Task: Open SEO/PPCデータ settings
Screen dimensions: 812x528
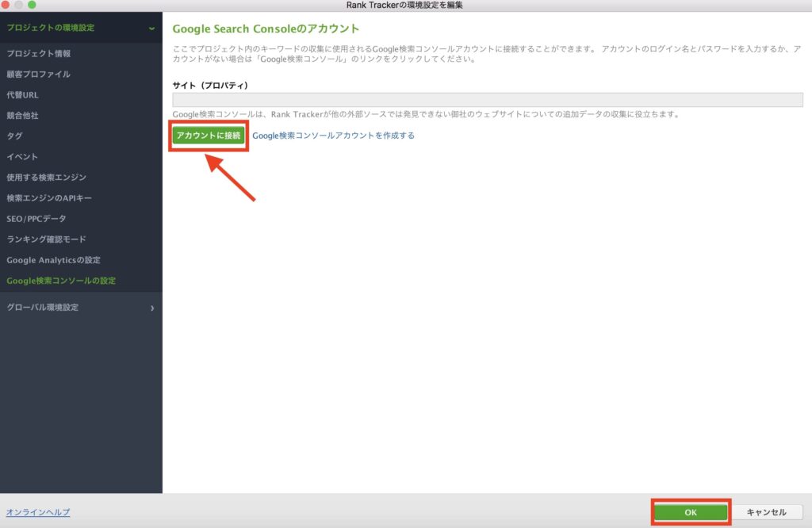Action: (36, 219)
